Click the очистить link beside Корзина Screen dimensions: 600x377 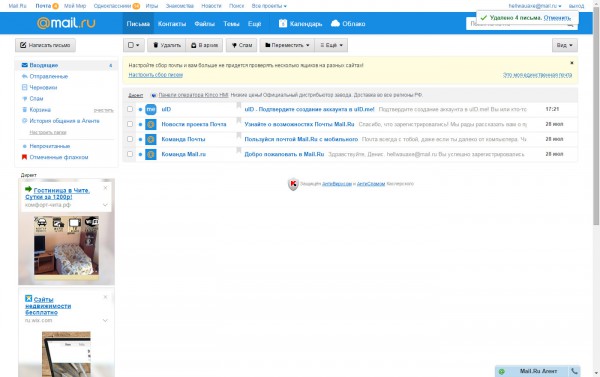pyautogui.click(x=104, y=110)
